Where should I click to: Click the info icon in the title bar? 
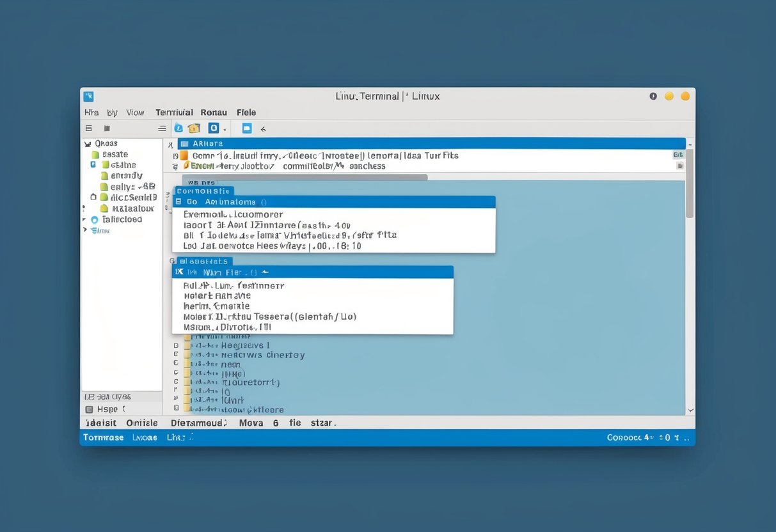[653, 96]
